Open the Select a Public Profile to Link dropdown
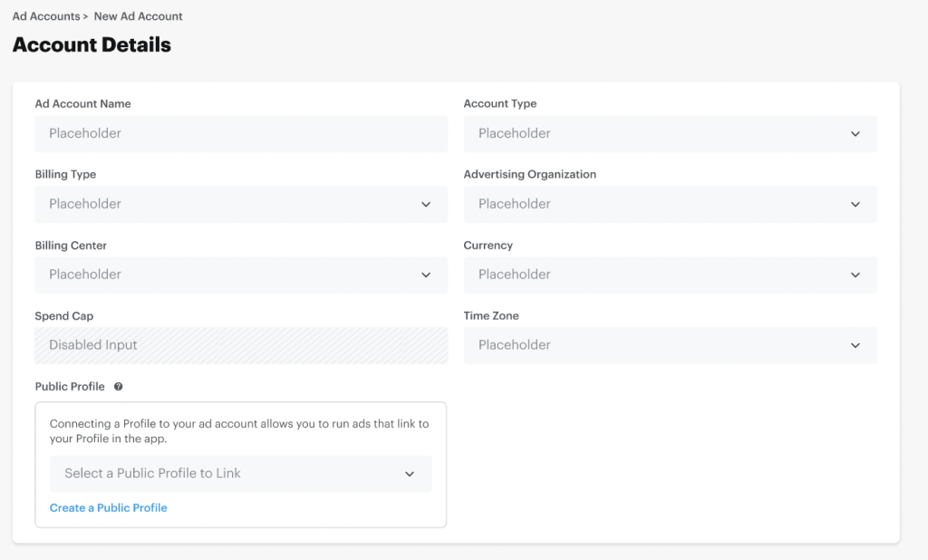This screenshot has height=560, width=928. (x=240, y=473)
